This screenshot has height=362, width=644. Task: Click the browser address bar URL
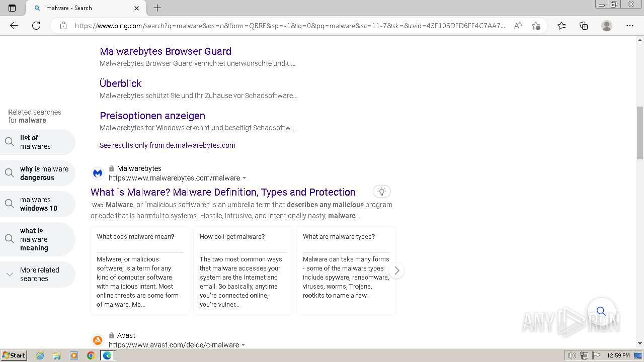pyautogui.click(x=290, y=26)
